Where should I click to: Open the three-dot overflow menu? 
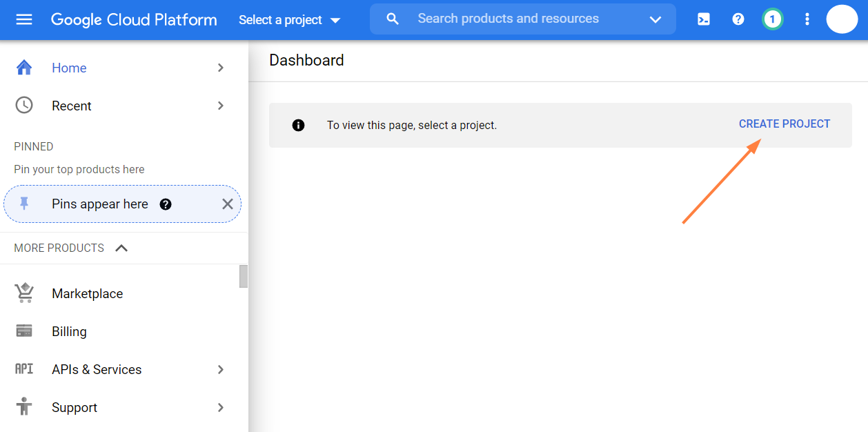tap(807, 19)
